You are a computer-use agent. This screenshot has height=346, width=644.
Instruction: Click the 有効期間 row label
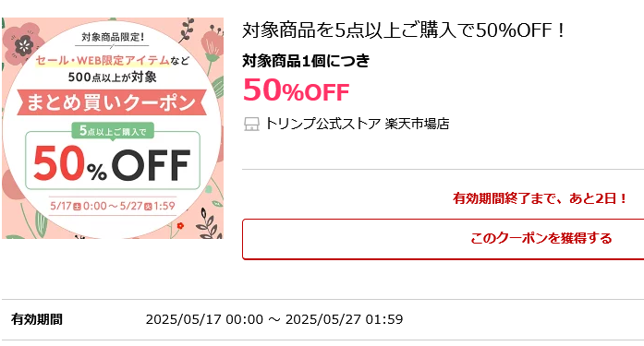pos(37,319)
